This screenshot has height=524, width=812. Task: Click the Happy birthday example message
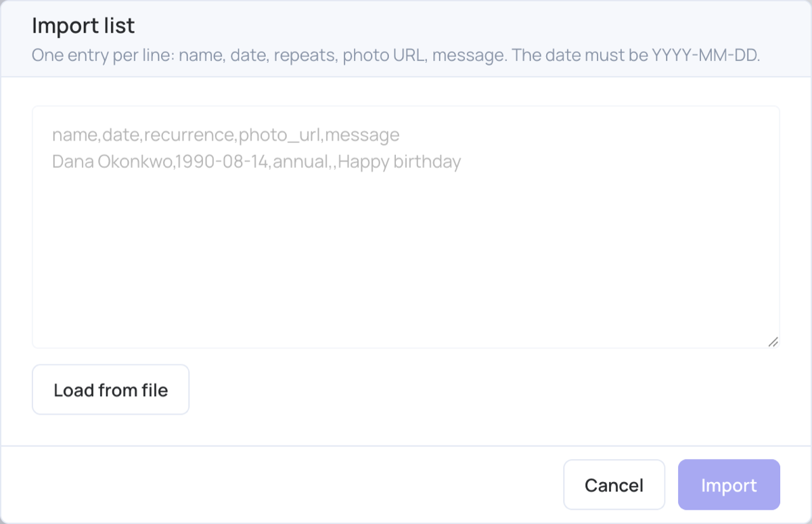(399, 162)
